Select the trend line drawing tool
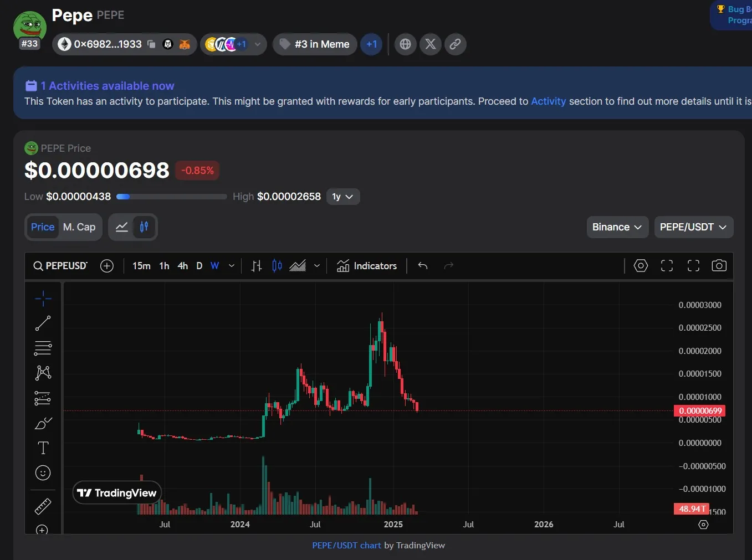Image resolution: width=752 pixels, height=560 pixels. click(43, 323)
